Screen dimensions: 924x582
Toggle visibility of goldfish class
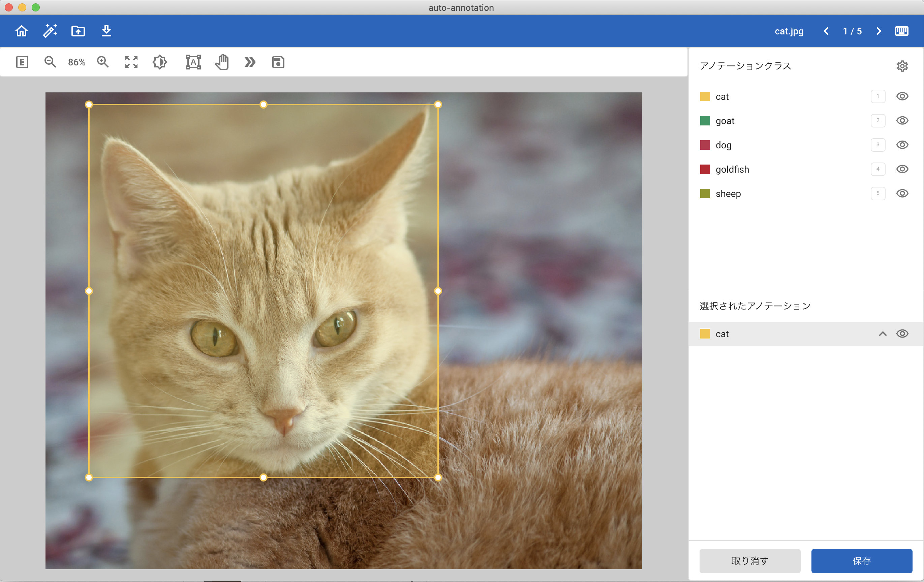[902, 169]
